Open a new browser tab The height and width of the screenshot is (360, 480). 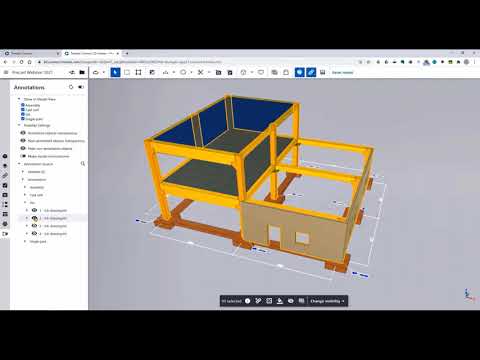127,53
